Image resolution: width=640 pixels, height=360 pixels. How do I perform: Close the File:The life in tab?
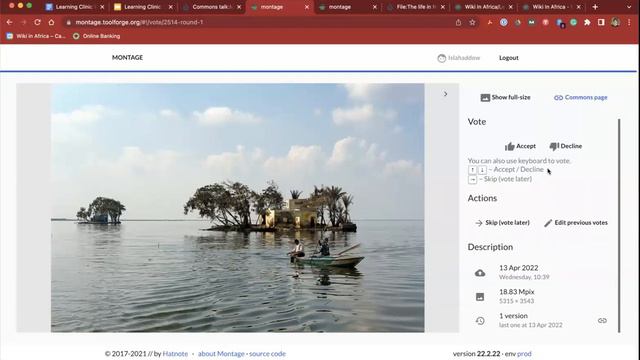click(x=443, y=7)
